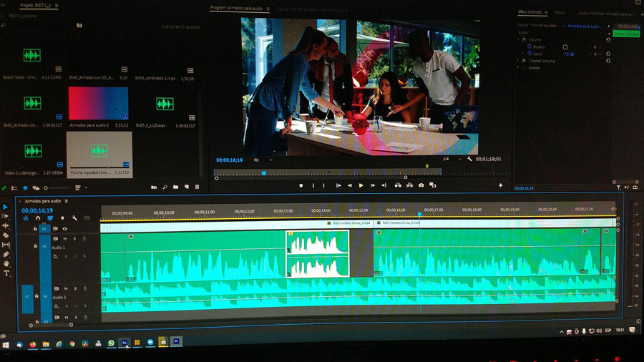This screenshot has height=362, width=644.
Task: Open the Fit zoom level dropdown
Action: [263, 160]
